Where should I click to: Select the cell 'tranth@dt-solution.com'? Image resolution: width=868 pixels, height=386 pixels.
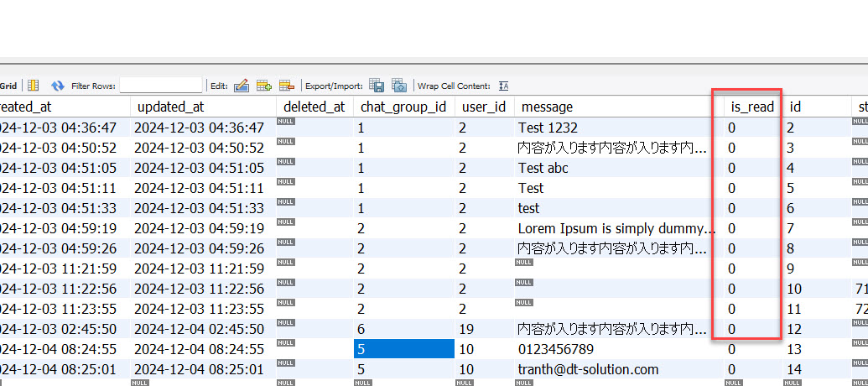588,369
